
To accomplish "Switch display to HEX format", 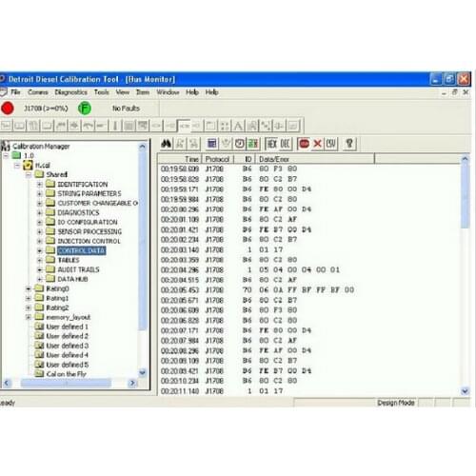I will tap(271, 144).
